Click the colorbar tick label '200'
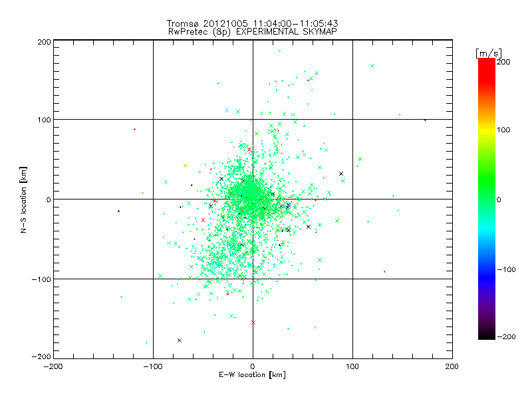The image size is (532, 399). tap(503, 62)
